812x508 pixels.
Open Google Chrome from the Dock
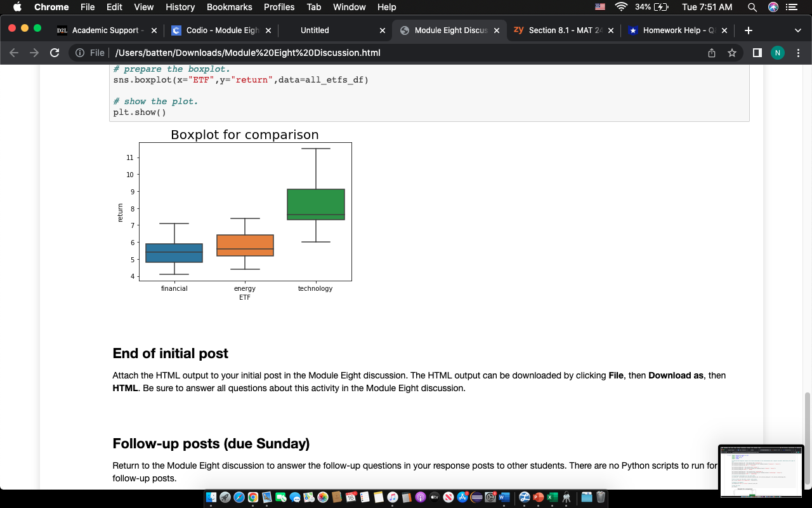(252, 498)
